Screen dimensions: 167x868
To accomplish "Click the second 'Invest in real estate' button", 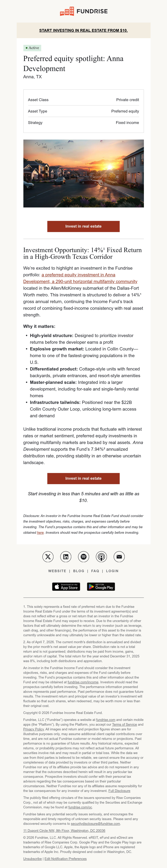I will [83, 478].
